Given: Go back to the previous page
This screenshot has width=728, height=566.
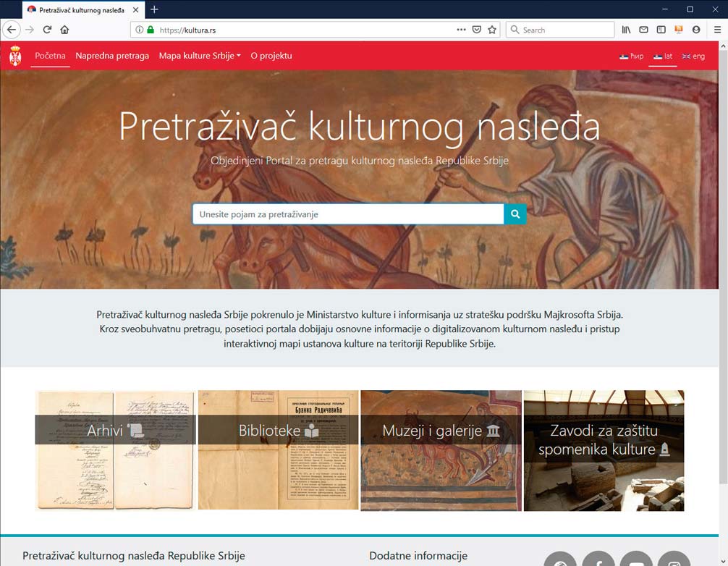Looking at the screenshot, I should [x=12, y=30].
